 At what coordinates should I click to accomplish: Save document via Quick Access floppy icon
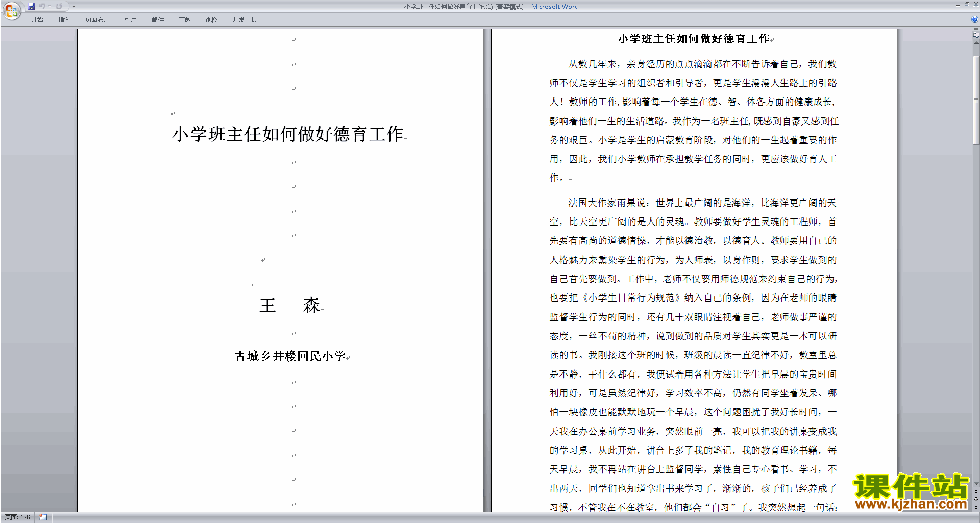point(31,6)
